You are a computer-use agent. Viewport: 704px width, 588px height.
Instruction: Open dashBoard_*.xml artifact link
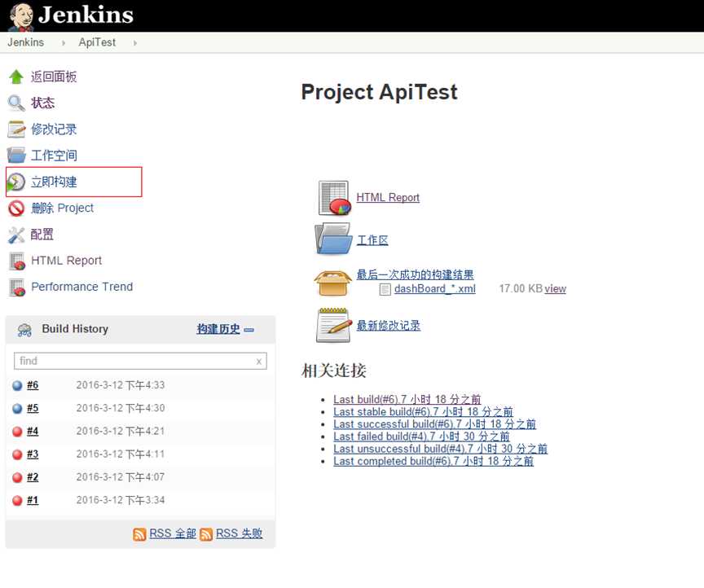coord(434,288)
